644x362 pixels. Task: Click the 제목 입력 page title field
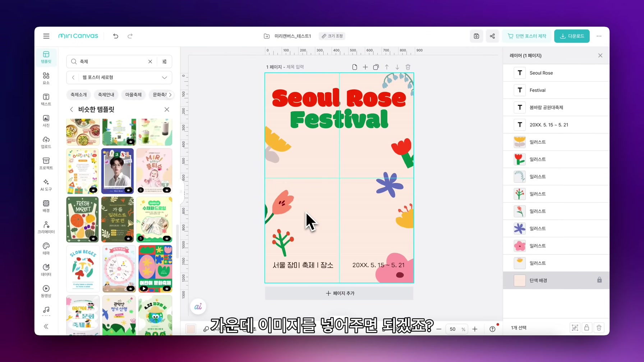[x=295, y=67]
